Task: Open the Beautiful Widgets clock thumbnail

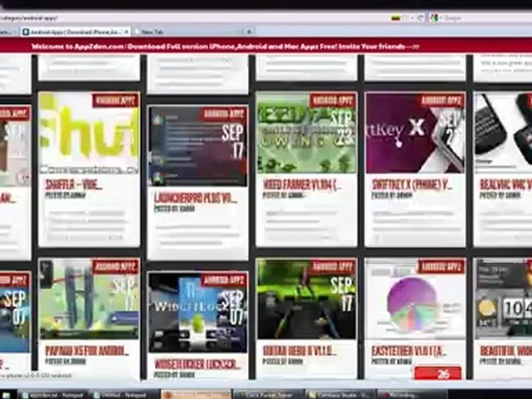Action: point(504,299)
